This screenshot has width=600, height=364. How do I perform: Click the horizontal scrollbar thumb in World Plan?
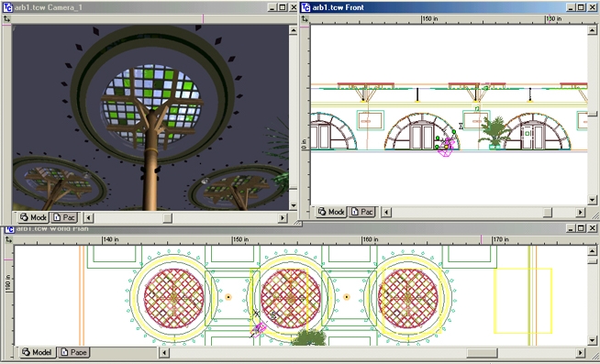(x=482, y=352)
